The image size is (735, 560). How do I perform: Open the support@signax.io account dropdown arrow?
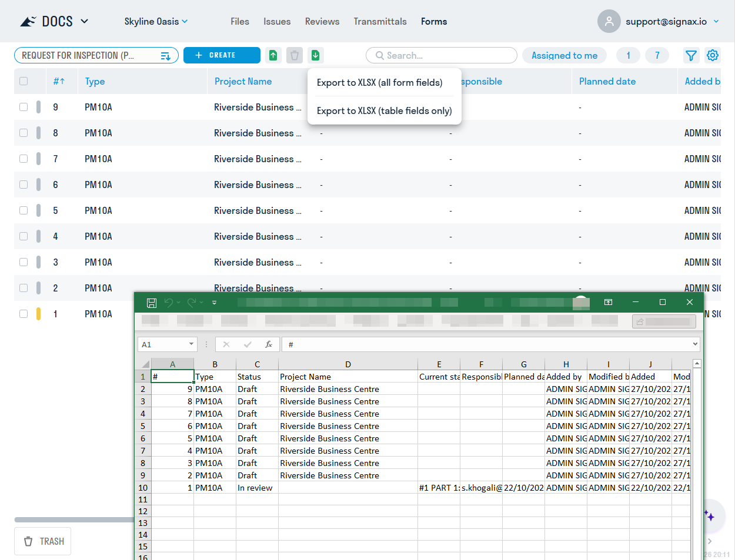pyautogui.click(x=716, y=21)
